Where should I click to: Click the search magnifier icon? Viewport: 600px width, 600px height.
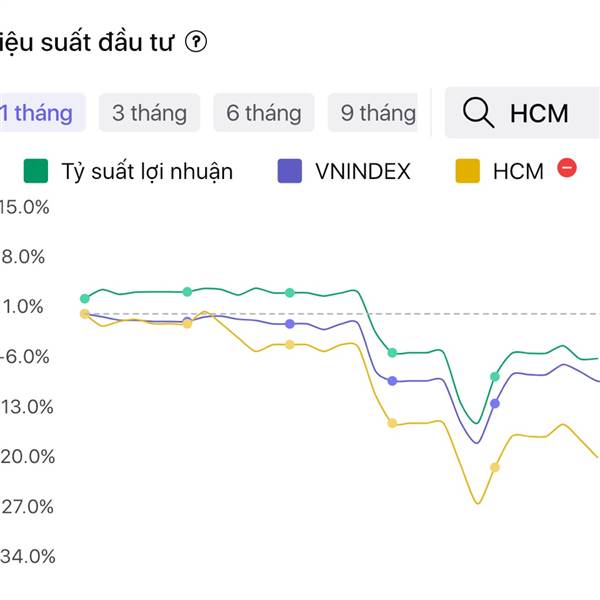pos(478,112)
